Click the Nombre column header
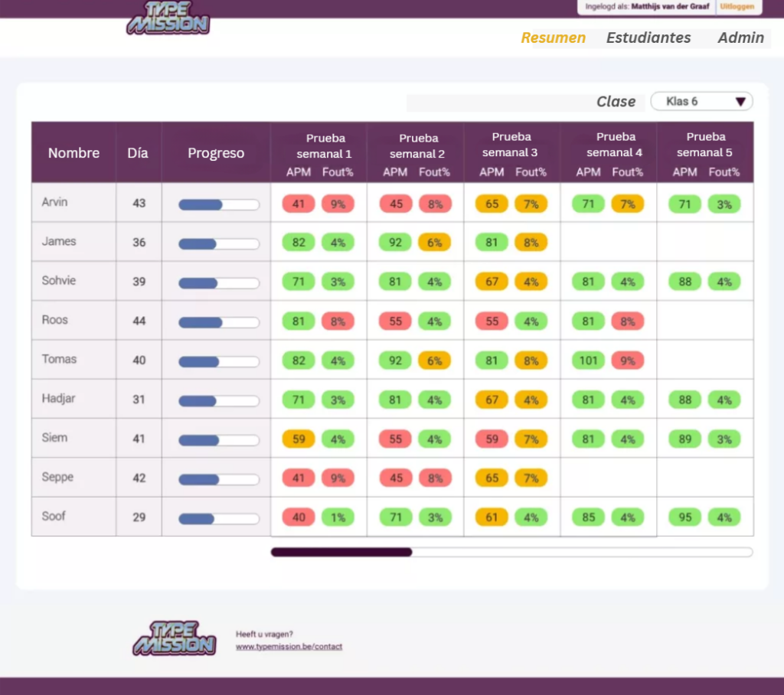This screenshot has height=695, width=784. (73, 153)
